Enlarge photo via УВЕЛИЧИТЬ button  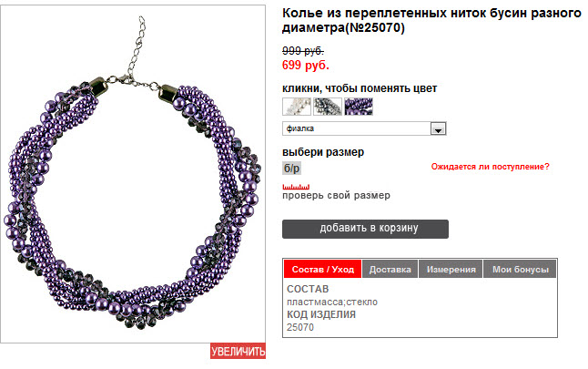tap(238, 351)
